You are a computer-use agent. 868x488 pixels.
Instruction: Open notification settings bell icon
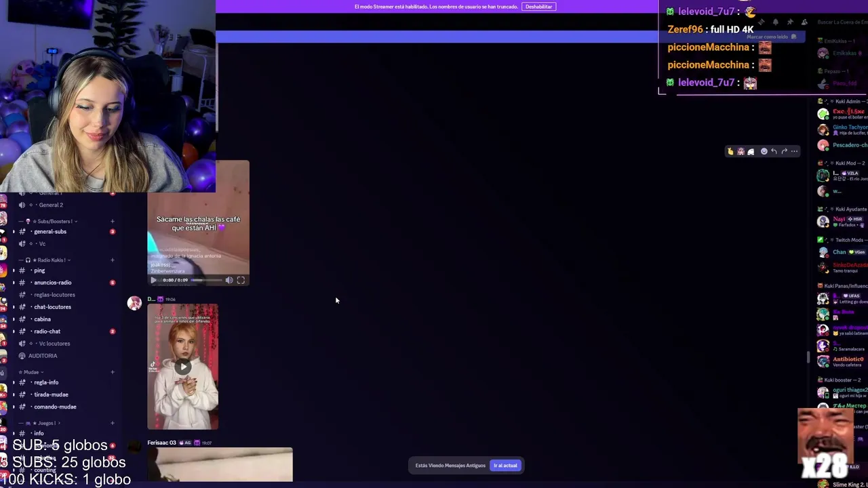tap(776, 22)
